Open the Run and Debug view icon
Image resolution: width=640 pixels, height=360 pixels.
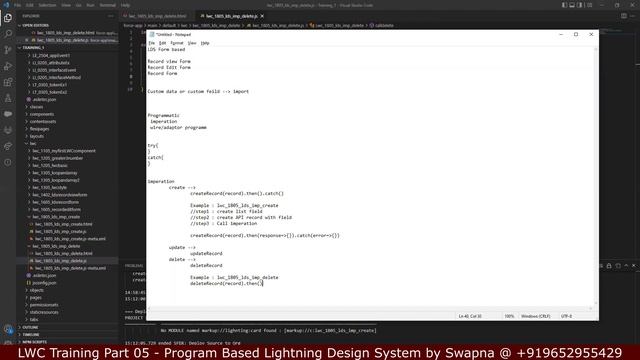pyautogui.click(x=8, y=66)
